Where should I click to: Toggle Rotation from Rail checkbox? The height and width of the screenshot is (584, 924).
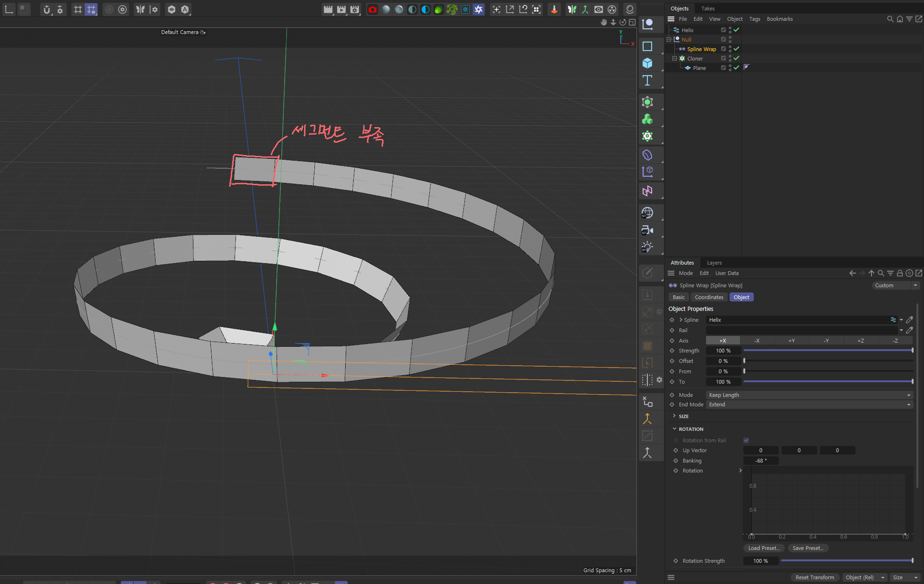click(746, 440)
